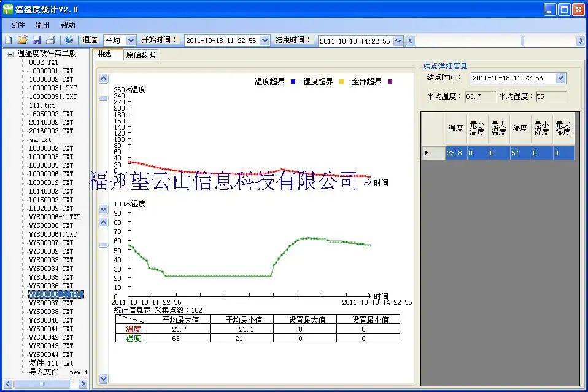
Task: Save using the floppy disk icon
Action: (x=37, y=40)
